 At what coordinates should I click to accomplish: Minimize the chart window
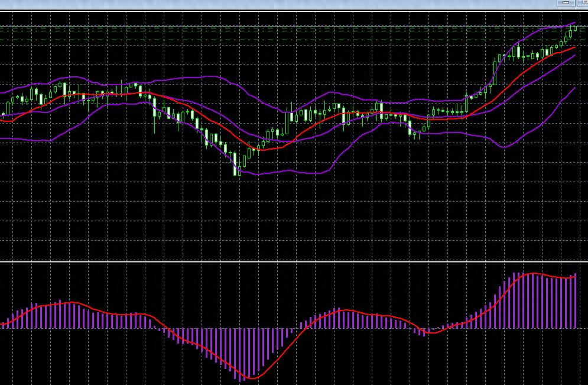pos(566,3)
